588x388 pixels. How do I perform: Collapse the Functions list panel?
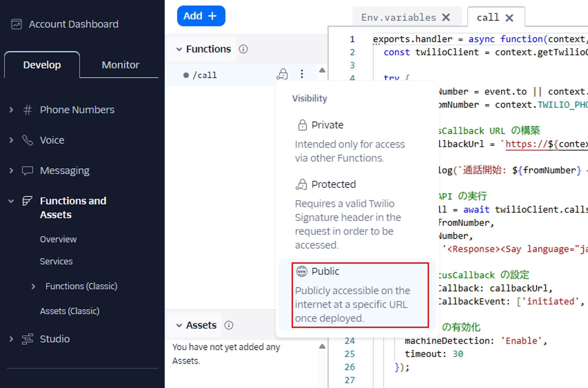click(x=179, y=49)
